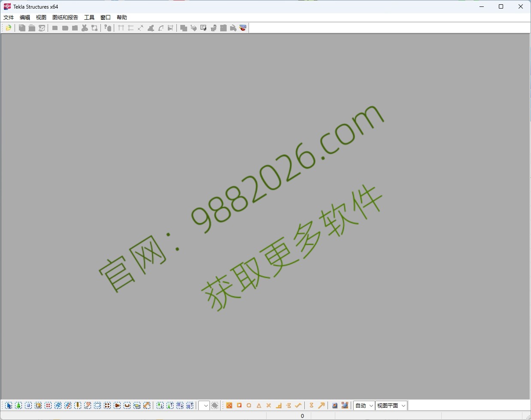
Task: Open the 视图 menu
Action: coord(41,18)
